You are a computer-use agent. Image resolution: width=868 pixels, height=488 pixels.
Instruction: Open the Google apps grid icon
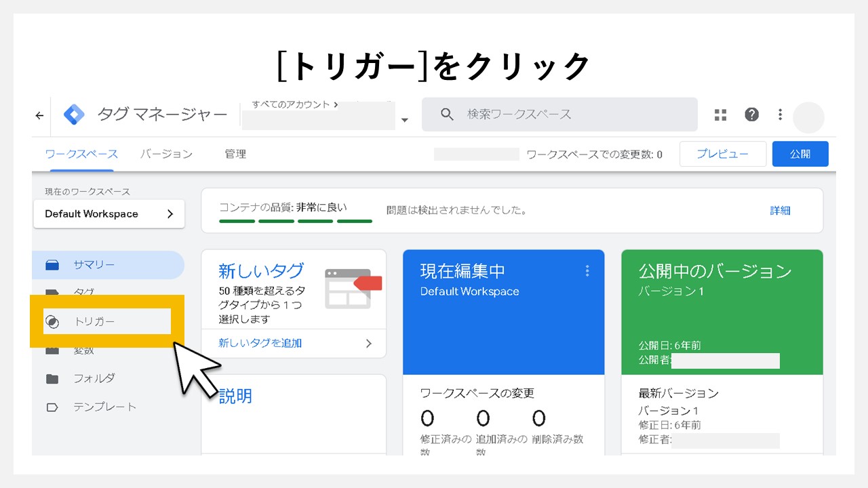(719, 115)
